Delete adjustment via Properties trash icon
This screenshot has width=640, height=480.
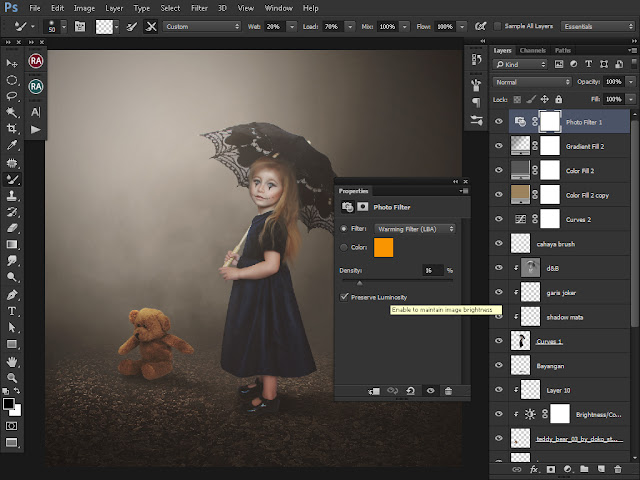448,391
